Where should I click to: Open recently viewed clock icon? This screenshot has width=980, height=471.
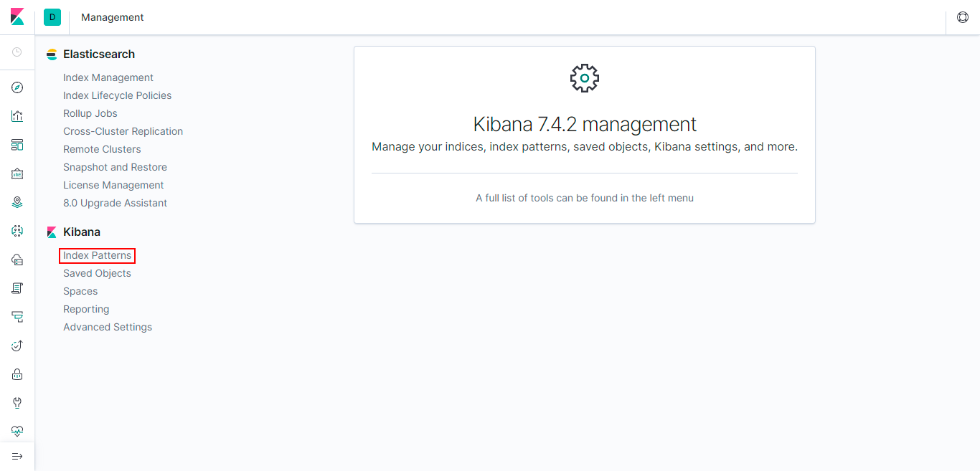(x=17, y=52)
